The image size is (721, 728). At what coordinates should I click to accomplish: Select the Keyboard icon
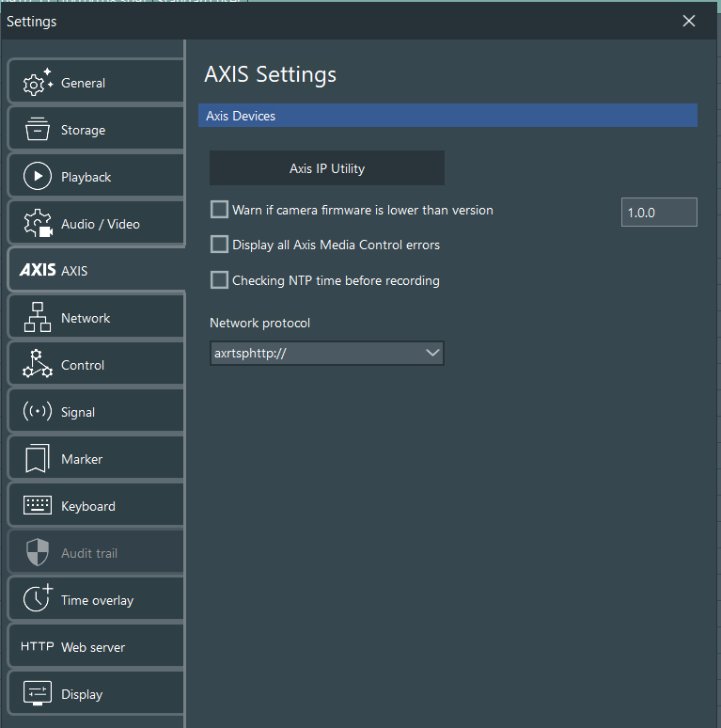tap(37, 506)
